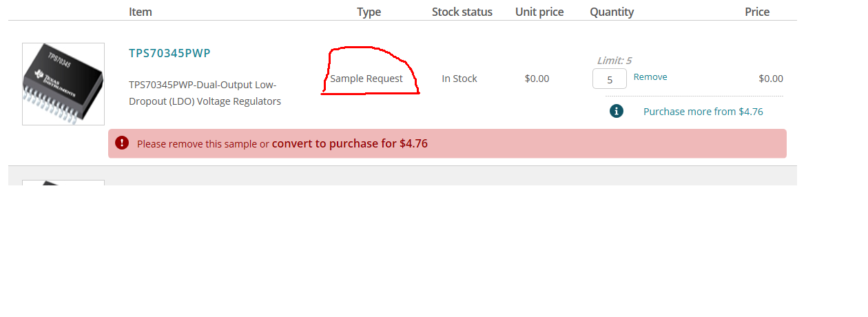868x317 pixels.
Task: Click the Purchase more from $4.76 link
Action: click(x=703, y=112)
